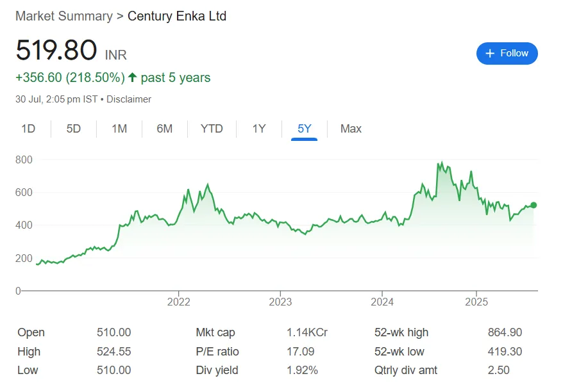This screenshot has height=392, width=563.
Task: Click the 400 y-axis label
Action: 24,225
